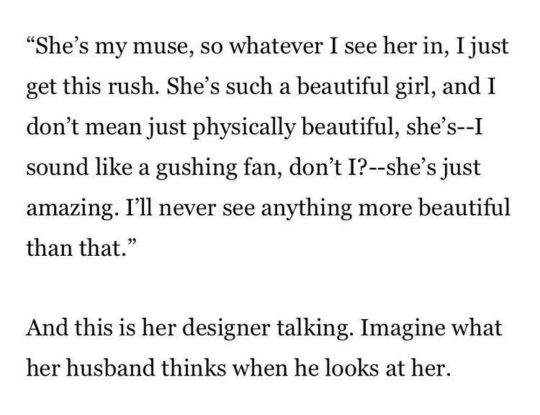Click the word "never" in fifth line

pos(187,209)
